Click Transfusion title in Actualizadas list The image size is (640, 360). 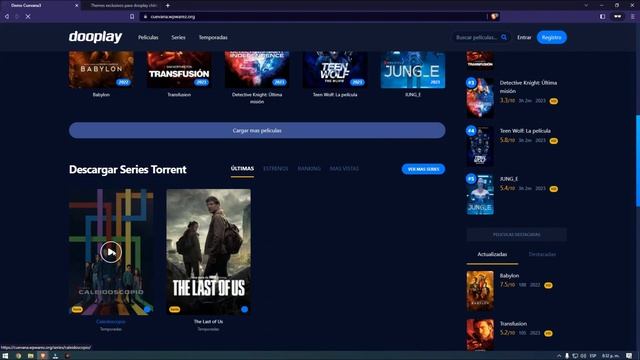(x=513, y=324)
